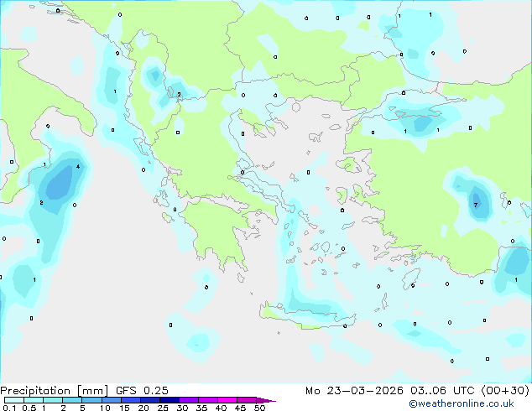Click the 30–35 mm purple legend swatch
Screen dimensions: 532x411
coord(188,400)
